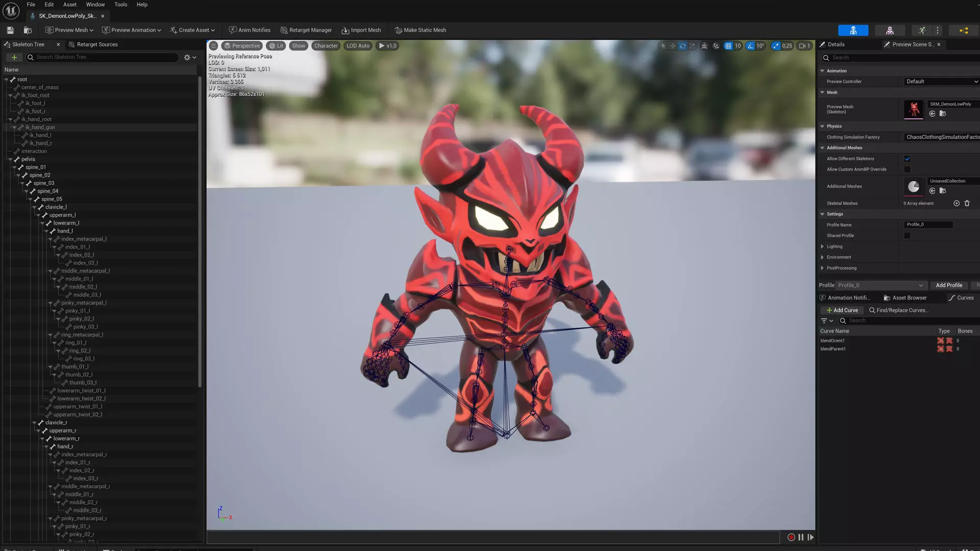Switch to Animation editor mode icon

pyautogui.click(x=922, y=31)
